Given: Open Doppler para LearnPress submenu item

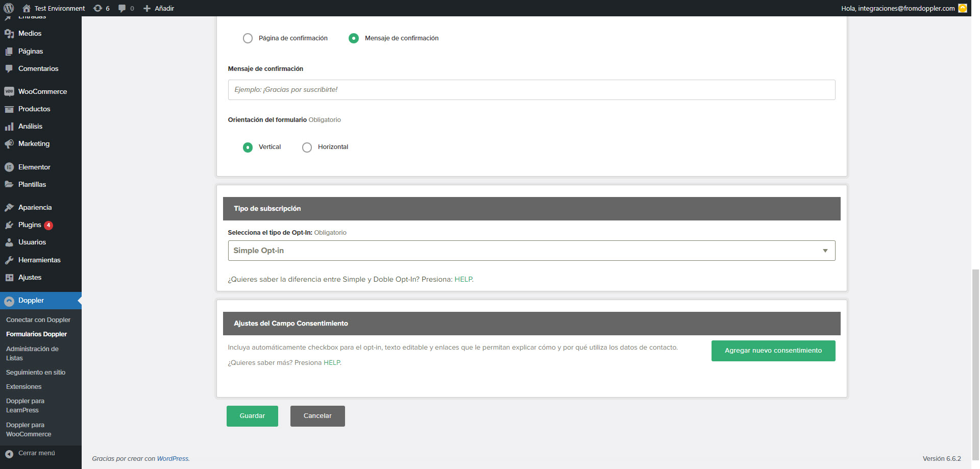Looking at the screenshot, I should tap(25, 406).
